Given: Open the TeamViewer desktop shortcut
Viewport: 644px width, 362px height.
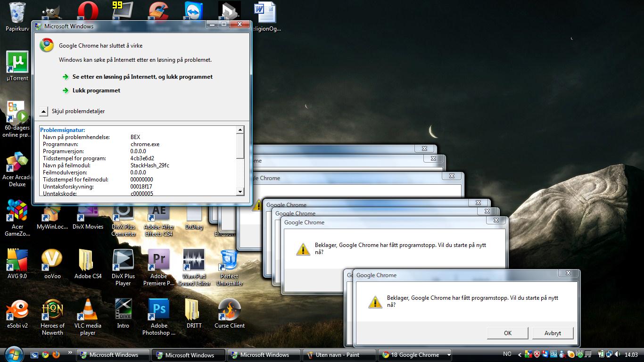Looking at the screenshot, I should click(x=193, y=11).
